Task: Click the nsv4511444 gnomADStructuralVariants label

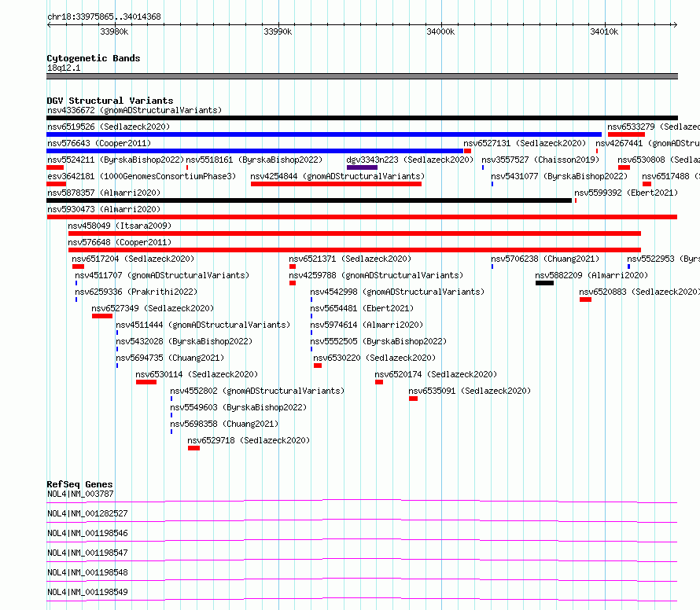Action: pyautogui.click(x=203, y=325)
